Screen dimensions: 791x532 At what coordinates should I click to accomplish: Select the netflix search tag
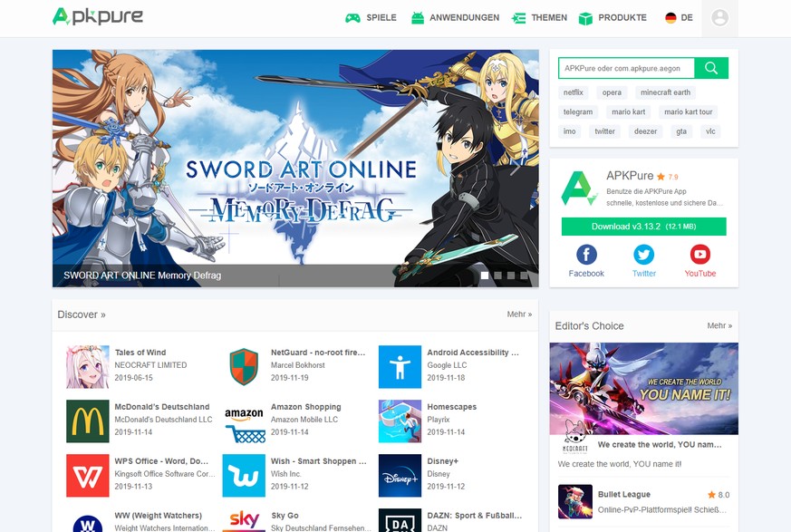tap(573, 92)
